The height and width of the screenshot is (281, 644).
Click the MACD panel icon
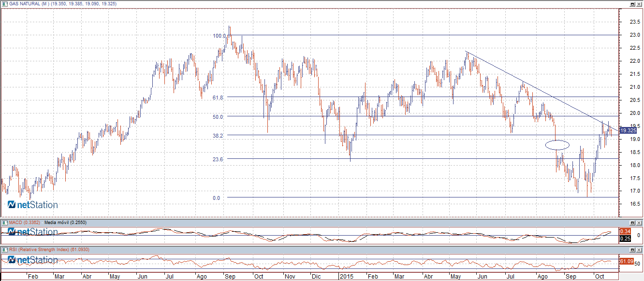coord(4,223)
